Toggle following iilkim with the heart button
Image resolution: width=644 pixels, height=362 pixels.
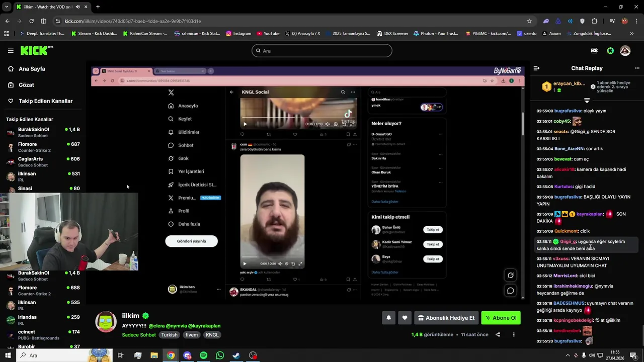click(x=405, y=318)
